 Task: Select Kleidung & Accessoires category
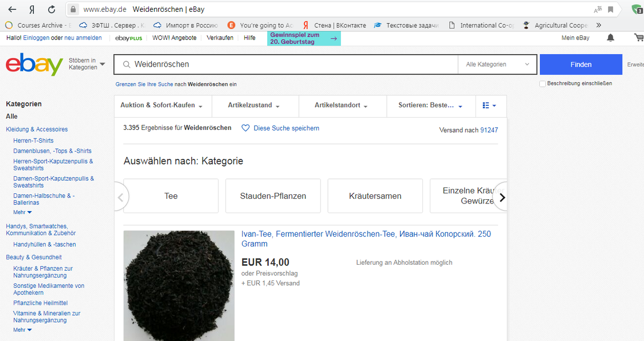pyautogui.click(x=36, y=129)
